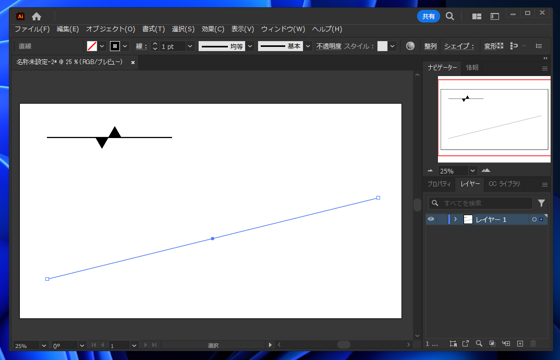
Task: Click the align-to selection icon in control bar
Action: coord(514,46)
